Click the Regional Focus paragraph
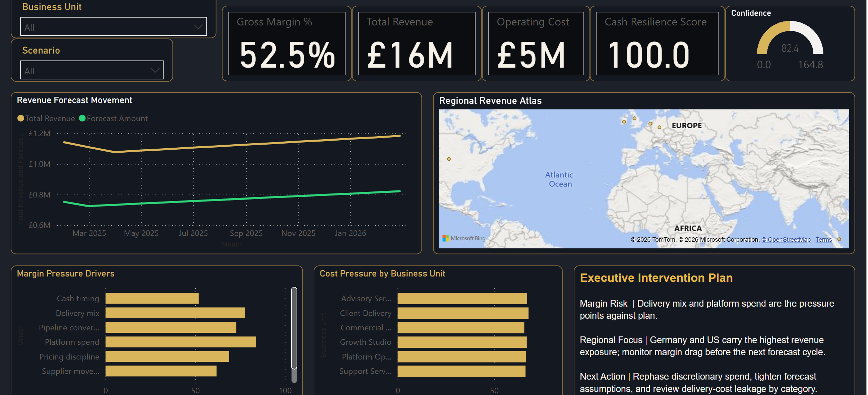 702,346
